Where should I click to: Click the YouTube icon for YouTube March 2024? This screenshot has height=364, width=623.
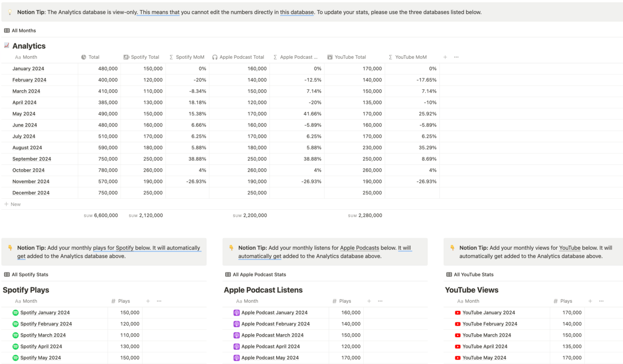pyautogui.click(x=458, y=335)
